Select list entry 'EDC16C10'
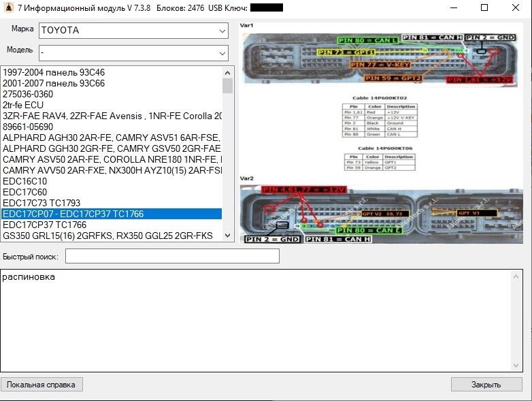 [112, 181]
